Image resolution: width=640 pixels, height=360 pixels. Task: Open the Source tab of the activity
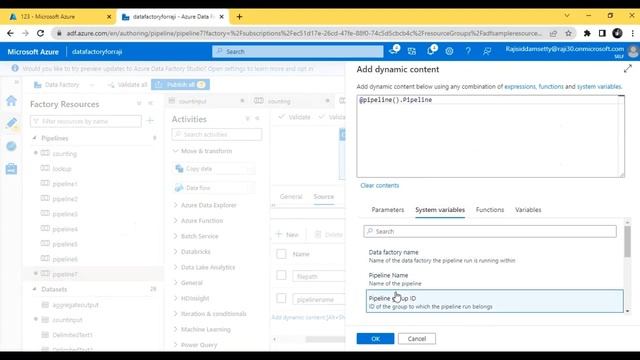click(x=324, y=196)
